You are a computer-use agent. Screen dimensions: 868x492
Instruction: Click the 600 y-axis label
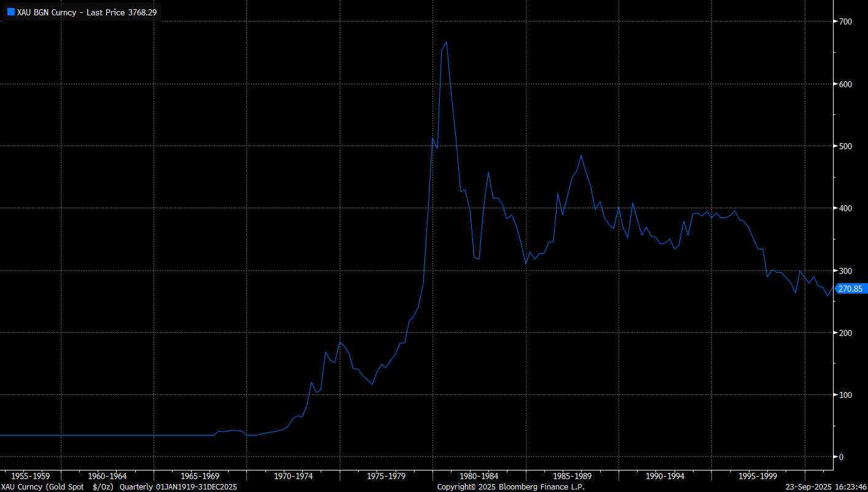(x=845, y=84)
